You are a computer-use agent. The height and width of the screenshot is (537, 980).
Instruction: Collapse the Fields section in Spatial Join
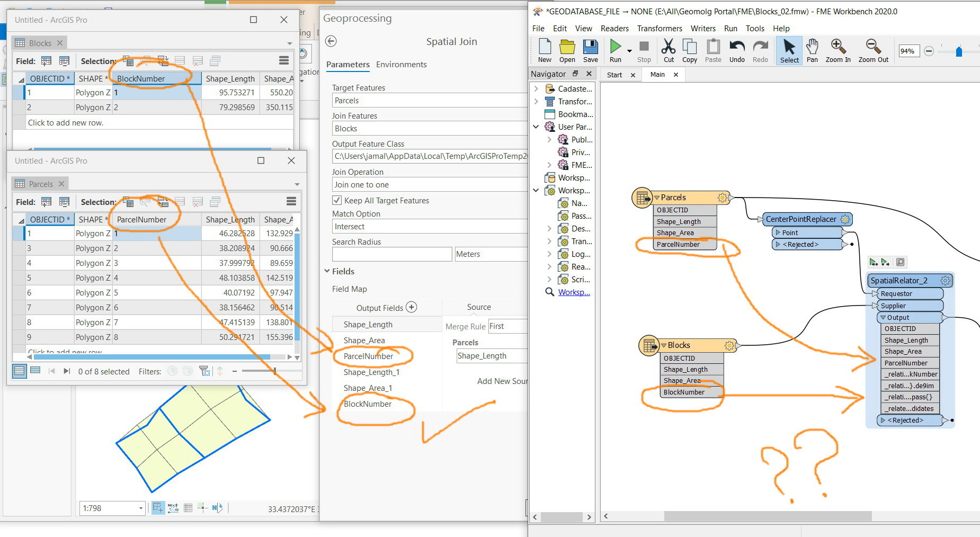pos(327,271)
